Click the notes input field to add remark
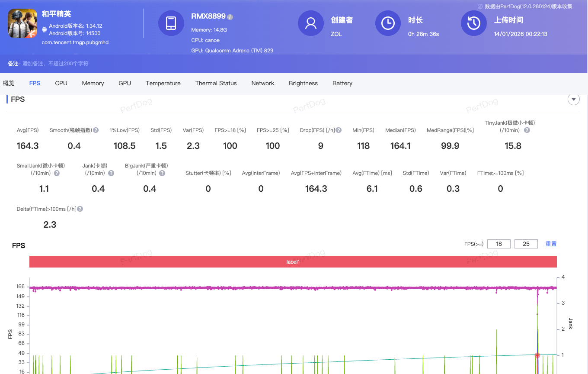 point(55,64)
